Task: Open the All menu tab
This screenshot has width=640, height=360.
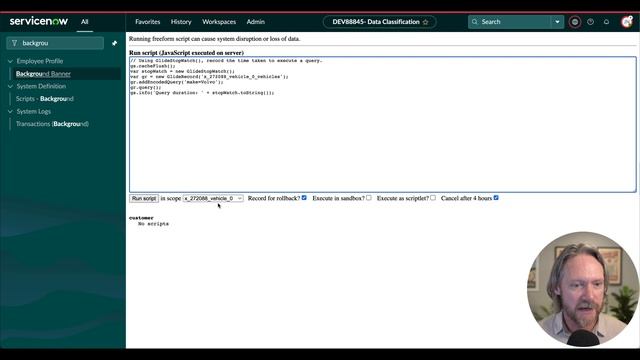Action: tap(84, 22)
